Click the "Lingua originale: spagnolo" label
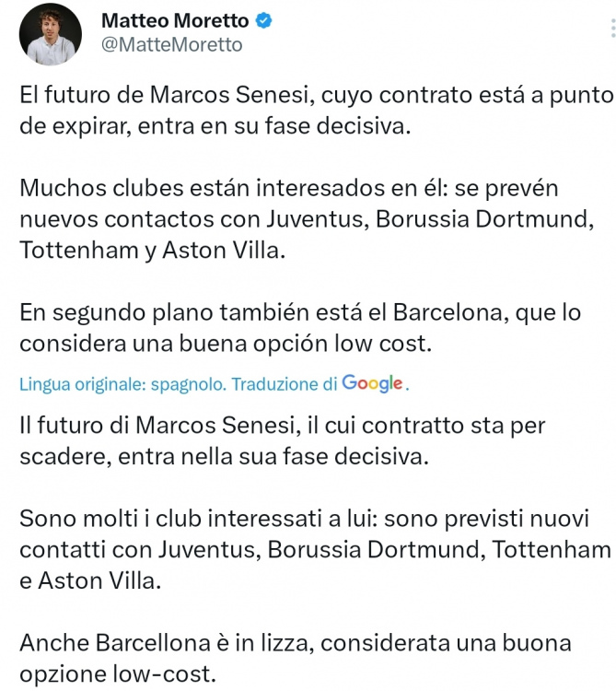 [122, 384]
